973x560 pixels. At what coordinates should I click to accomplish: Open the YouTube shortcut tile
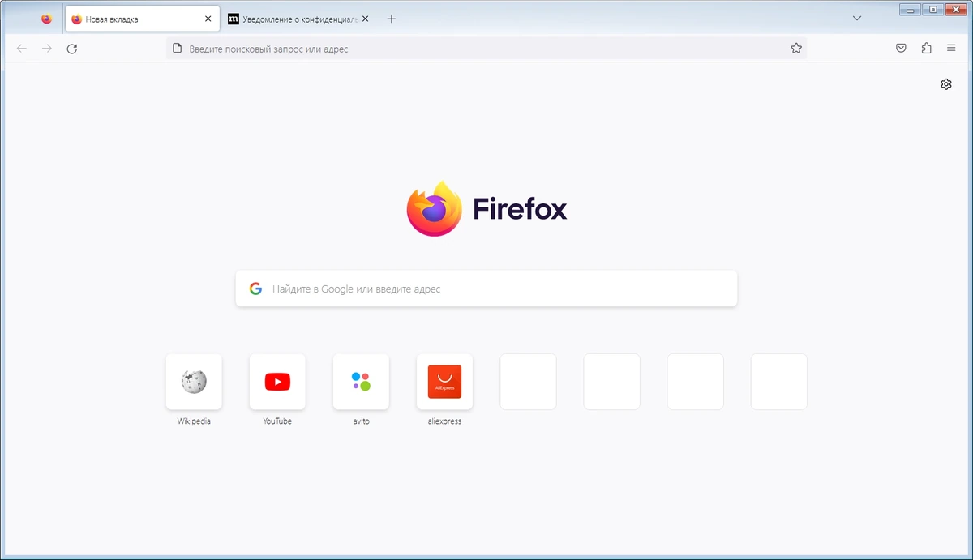277,381
